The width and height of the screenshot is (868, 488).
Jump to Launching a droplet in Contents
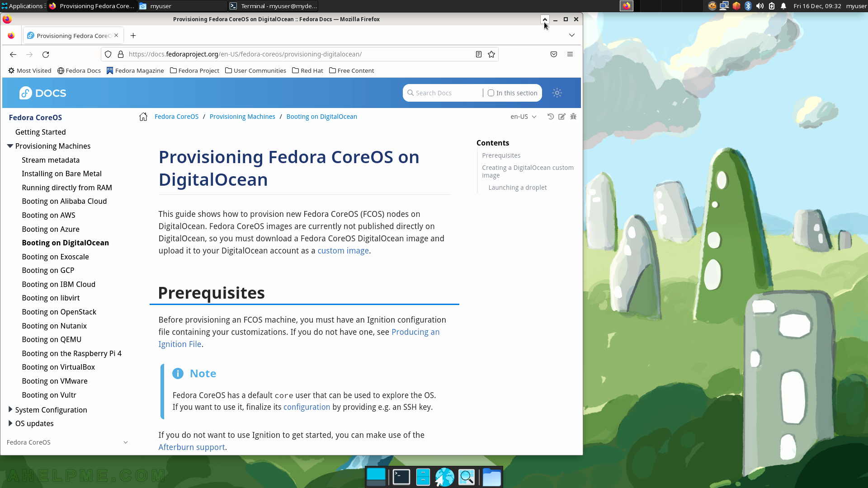point(517,188)
